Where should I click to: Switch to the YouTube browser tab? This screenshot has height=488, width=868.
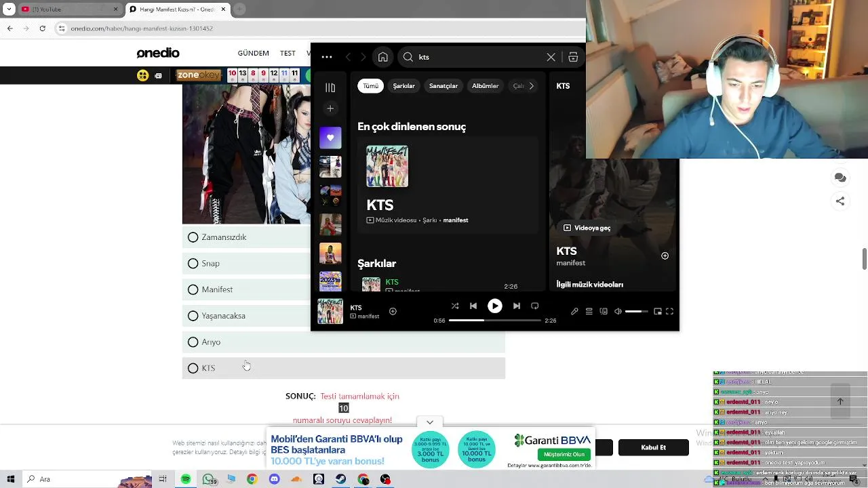(x=68, y=9)
